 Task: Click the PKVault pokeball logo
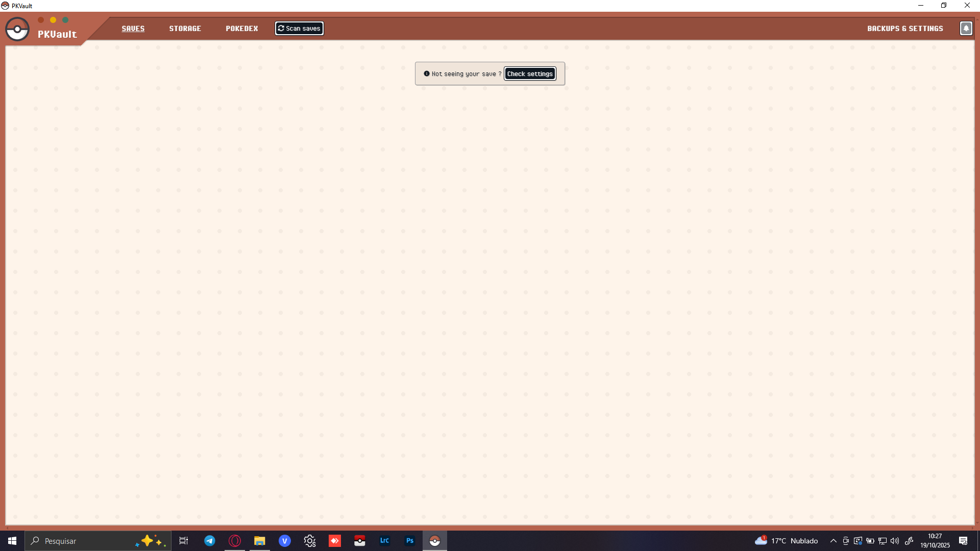pyautogui.click(x=17, y=29)
